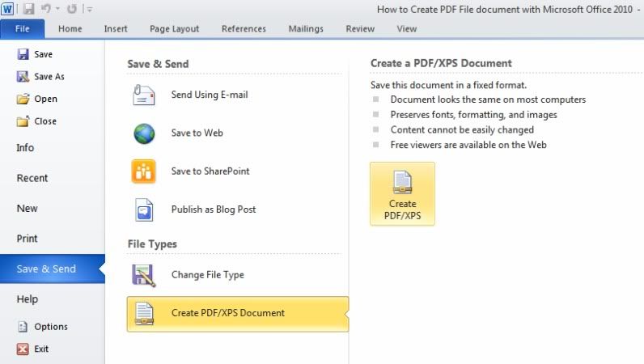This screenshot has width=644, height=364.
Task: Open the File tab
Action: click(23, 28)
